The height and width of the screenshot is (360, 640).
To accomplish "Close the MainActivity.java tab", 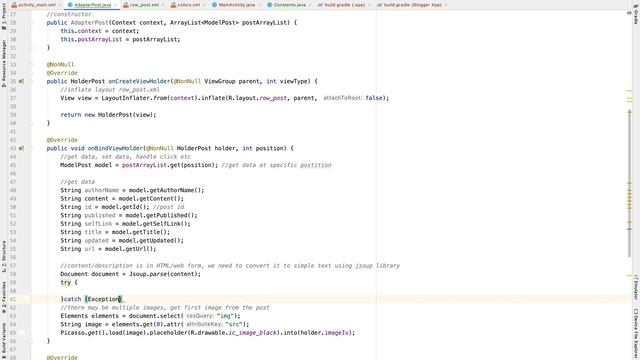I will (259, 5).
